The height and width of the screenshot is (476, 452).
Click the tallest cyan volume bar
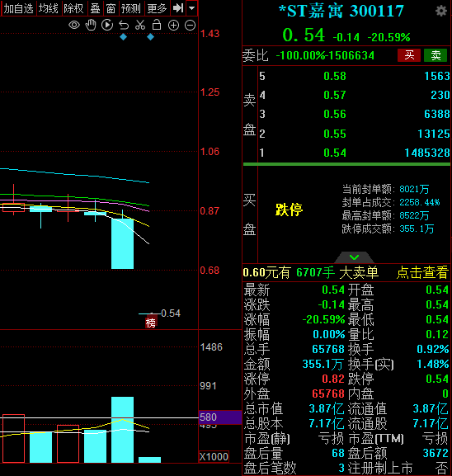click(122, 430)
